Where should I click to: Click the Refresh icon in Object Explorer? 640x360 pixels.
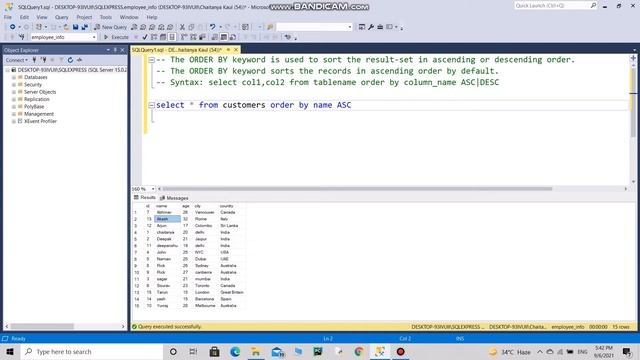(70, 60)
